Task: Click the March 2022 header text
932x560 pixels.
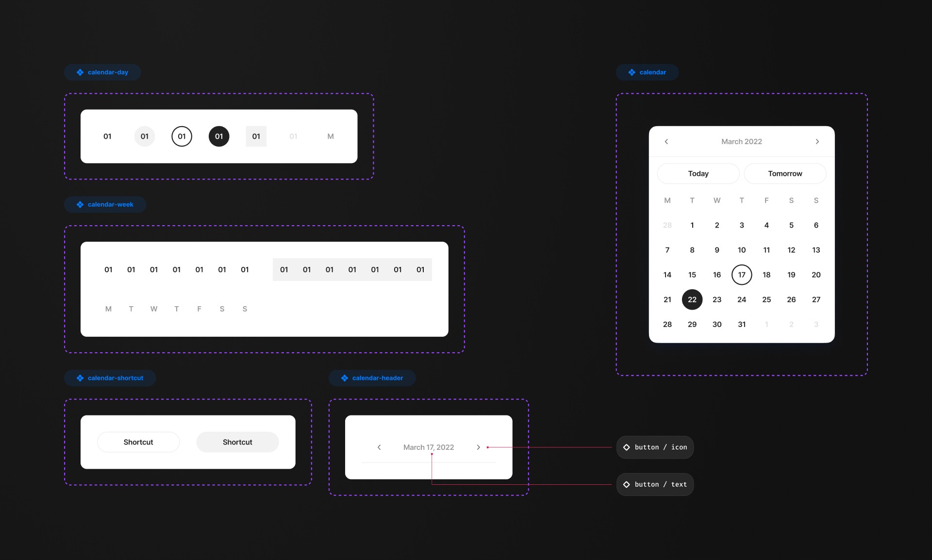Action: (x=740, y=141)
